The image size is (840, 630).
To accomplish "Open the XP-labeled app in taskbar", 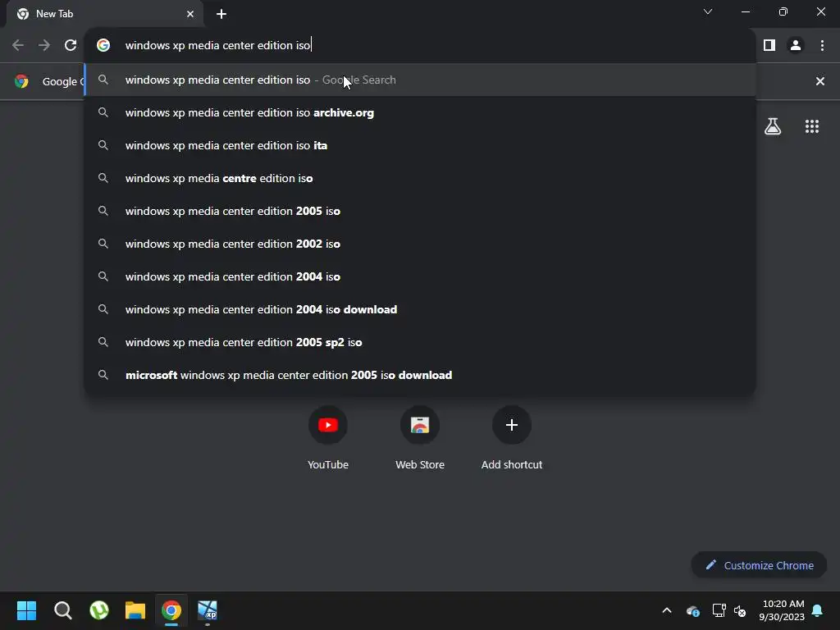I will pyautogui.click(x=208, y=610).
